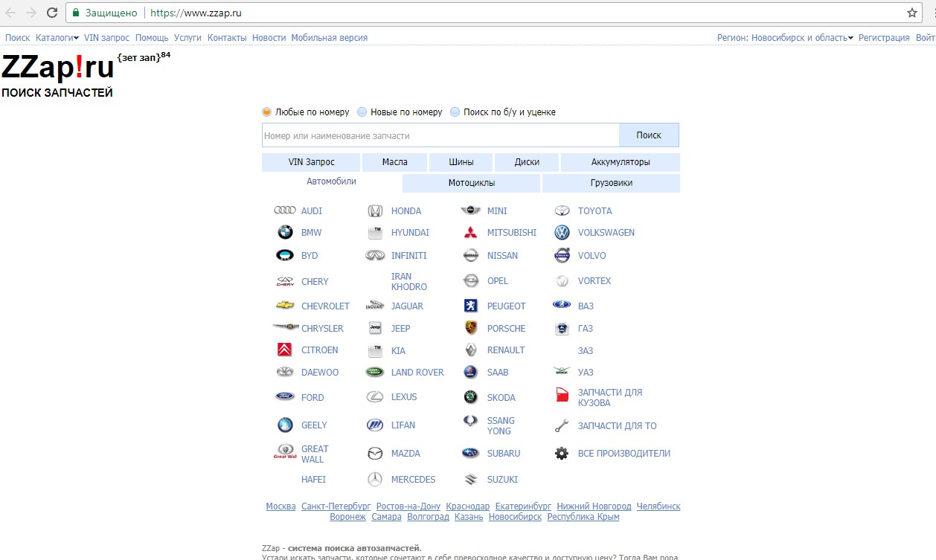
Task: Click the Infiniti logo icon
Action: pos(375,255)
